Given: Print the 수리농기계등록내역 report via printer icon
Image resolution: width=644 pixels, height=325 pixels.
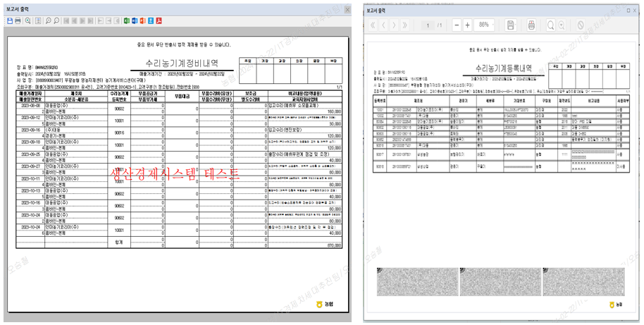Looking at the screenshot, I should click(x=531, y=25).
